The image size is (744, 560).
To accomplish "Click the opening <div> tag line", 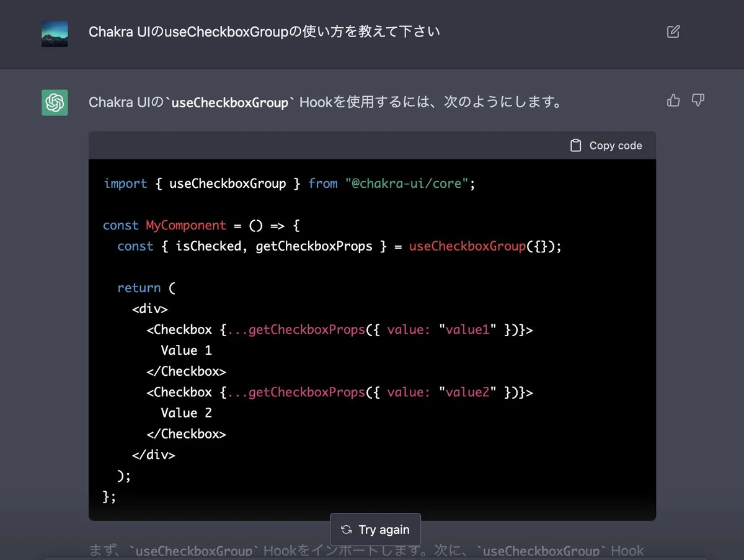I will 149,309.
